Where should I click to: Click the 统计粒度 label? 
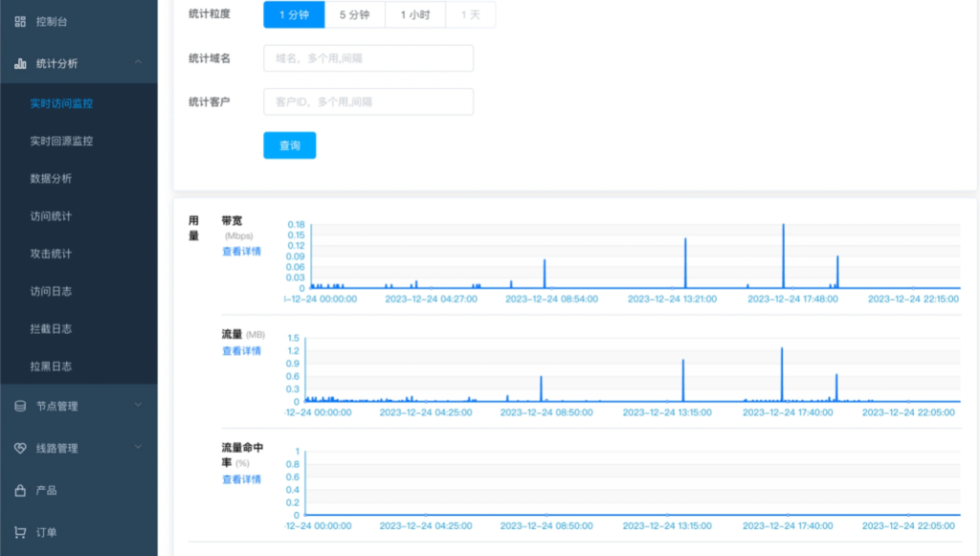(210, 13)
